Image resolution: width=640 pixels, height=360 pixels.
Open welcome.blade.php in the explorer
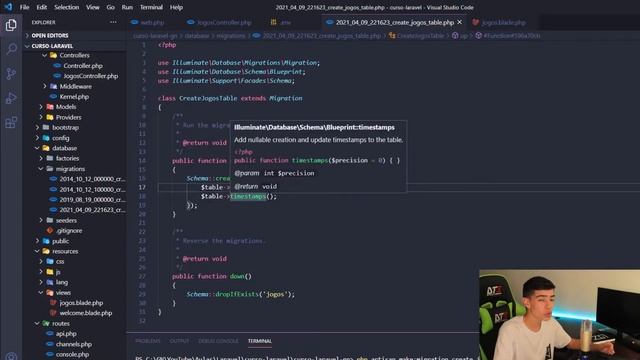86,313
